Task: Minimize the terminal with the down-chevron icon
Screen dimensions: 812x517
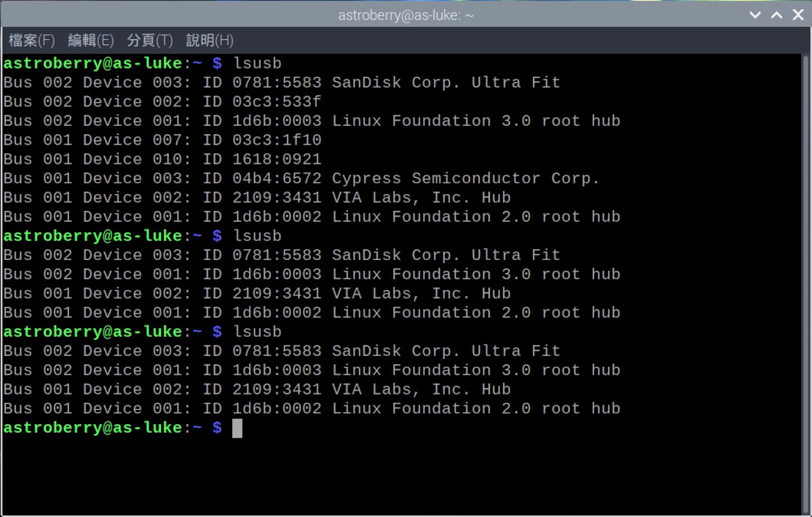Action: coord(755,15)
